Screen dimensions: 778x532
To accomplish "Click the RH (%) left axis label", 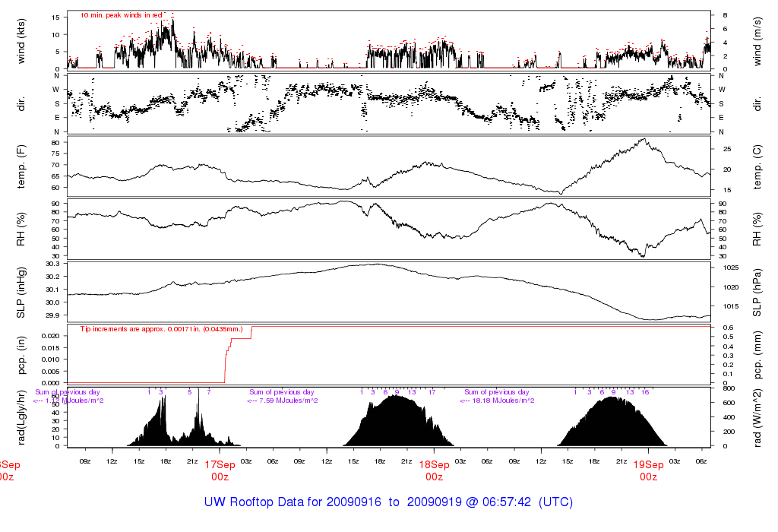I will point(21,230).
